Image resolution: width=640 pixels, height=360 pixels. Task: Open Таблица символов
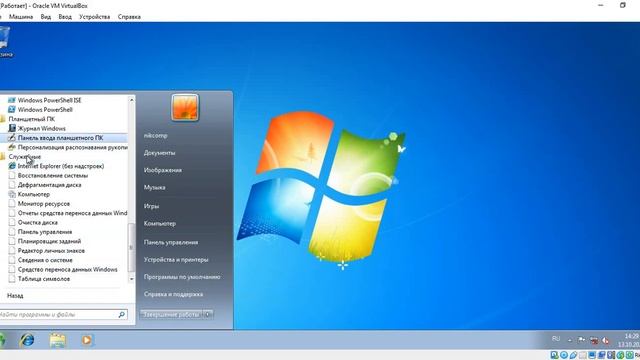[x=39, y=278]
